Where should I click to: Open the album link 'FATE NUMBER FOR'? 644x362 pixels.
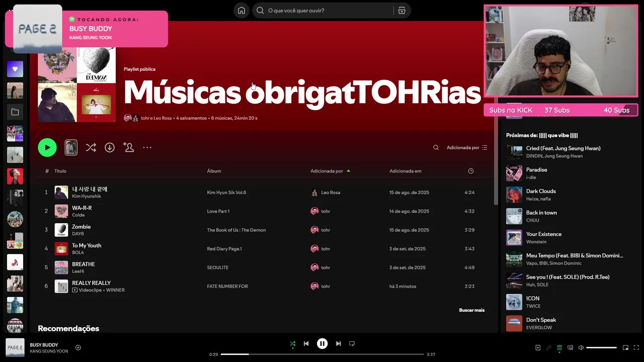pos(227,287)
